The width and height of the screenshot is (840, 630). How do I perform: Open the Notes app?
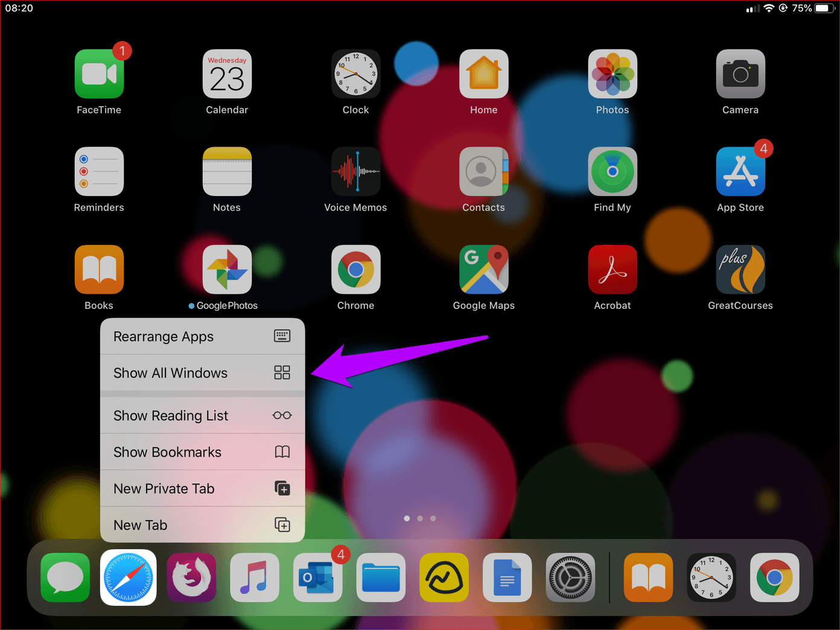coord(227,171)
